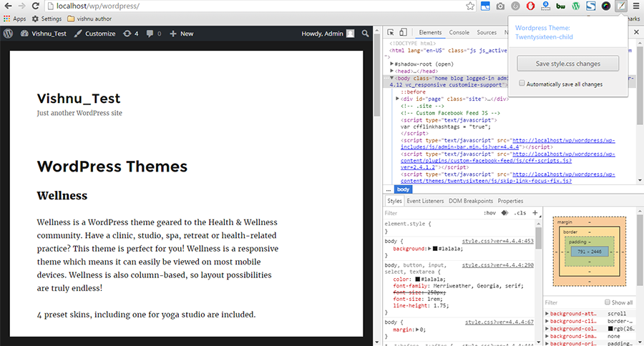Screen dimensions: 644x346
Task: Expand the background-att… computed property
Action: click(x=547, y=314)
